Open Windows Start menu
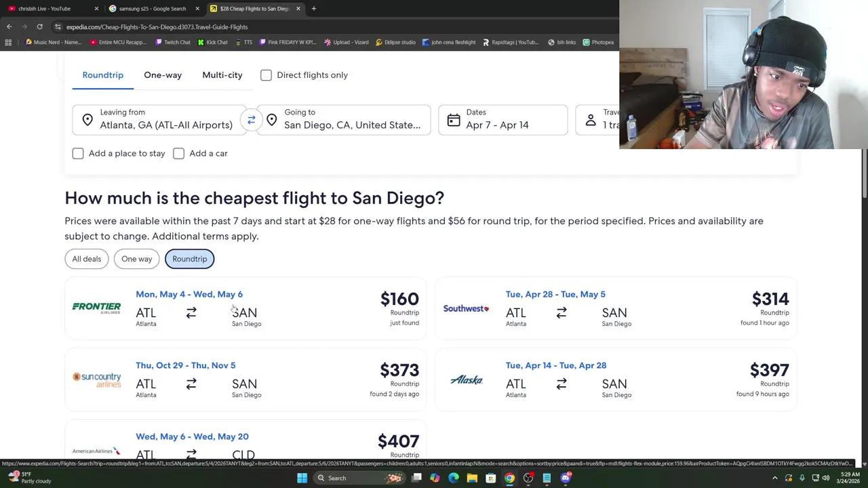868x488 pixels. (x=302, y=478)
